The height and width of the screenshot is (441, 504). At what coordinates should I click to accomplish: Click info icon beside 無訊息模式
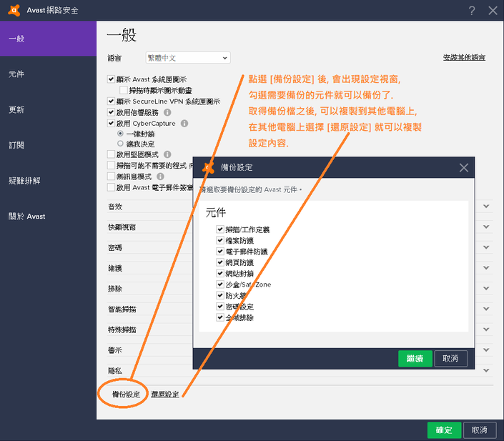[160, 177]
